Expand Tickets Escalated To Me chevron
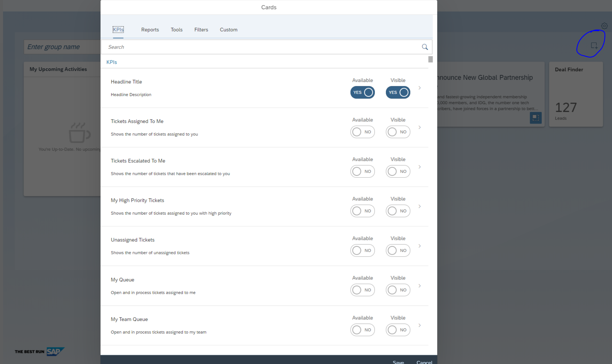 [x=420, y=167]
